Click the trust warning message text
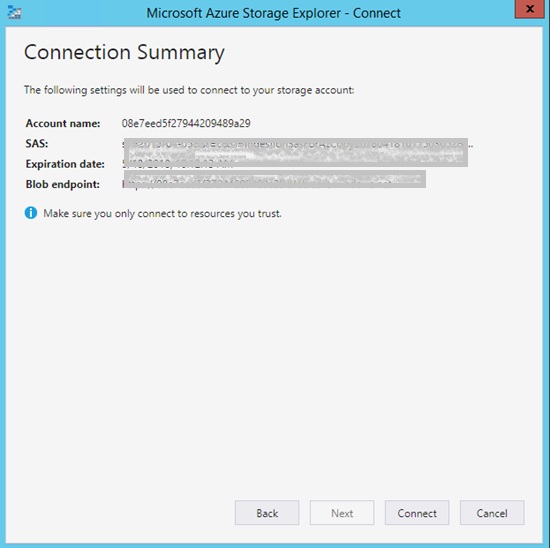 coord(162,213)
